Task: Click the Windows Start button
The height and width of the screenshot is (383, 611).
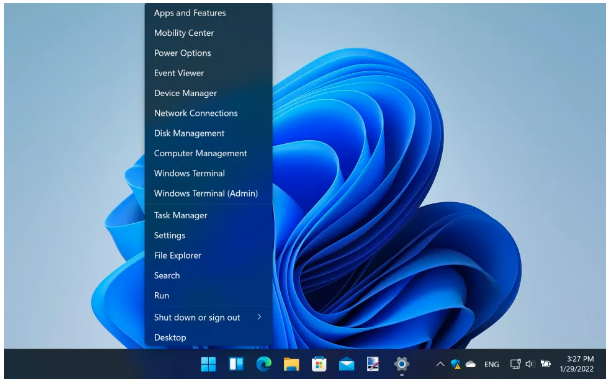Action: 208,364
